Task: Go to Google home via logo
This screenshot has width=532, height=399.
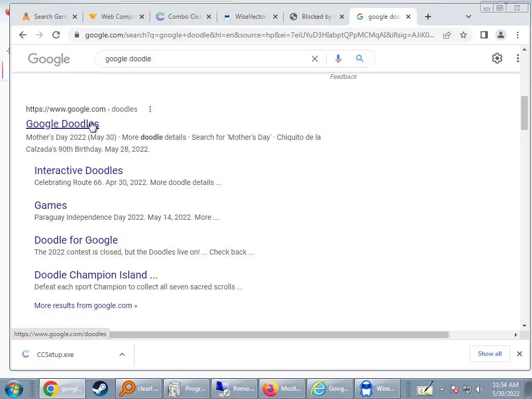Action: pyautogui.click(x=49, y=59)
